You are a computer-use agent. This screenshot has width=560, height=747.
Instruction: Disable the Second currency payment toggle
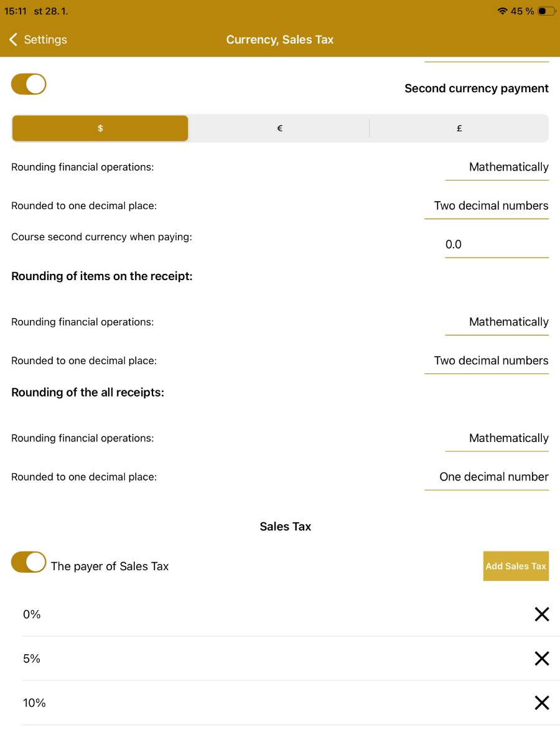pyautogui.click(x=29, y=83)
